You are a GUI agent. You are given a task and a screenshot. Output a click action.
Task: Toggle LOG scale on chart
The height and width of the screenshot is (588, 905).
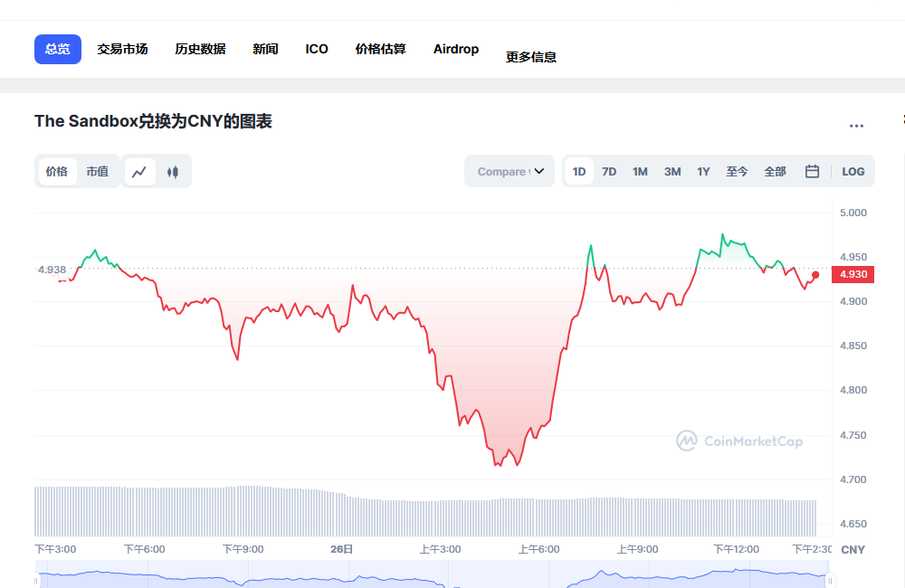point(853,171)
